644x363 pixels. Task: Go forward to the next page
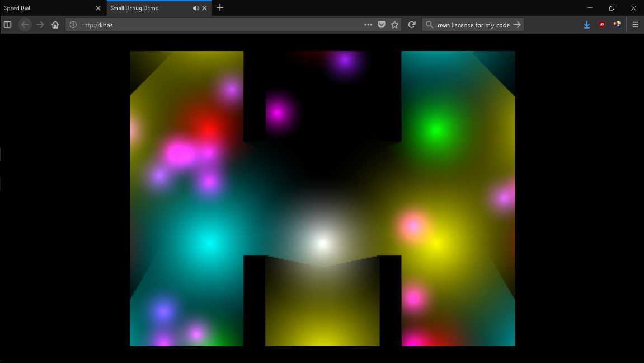40,25
